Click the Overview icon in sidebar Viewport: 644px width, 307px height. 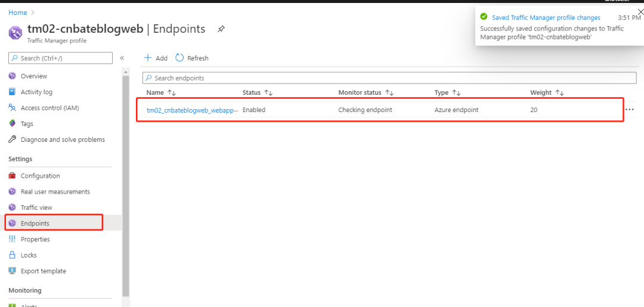point(13,76)
